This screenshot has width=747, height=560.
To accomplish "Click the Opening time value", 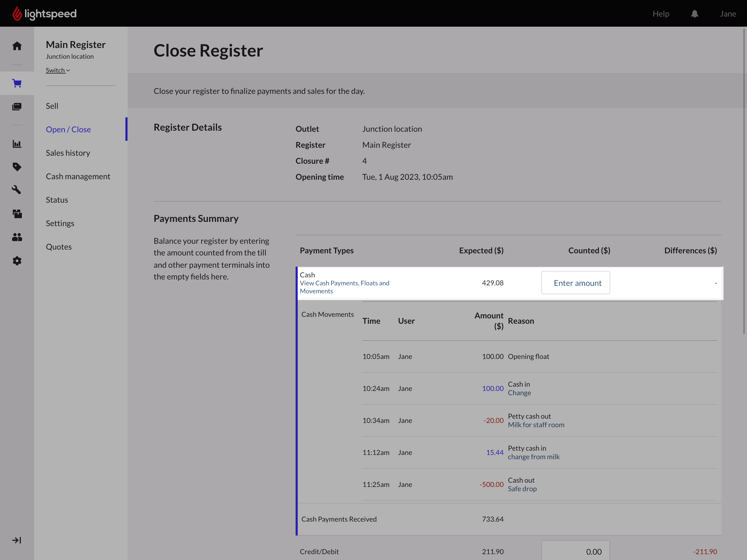I will tap(407, 177).
